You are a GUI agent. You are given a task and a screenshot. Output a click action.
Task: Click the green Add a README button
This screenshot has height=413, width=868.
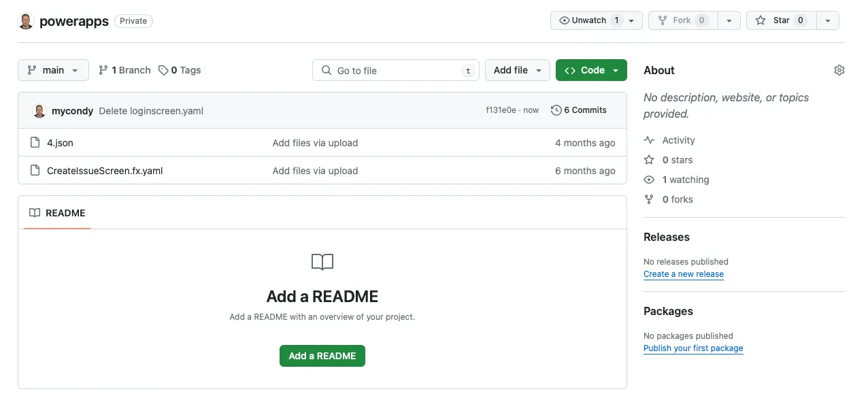322,356
